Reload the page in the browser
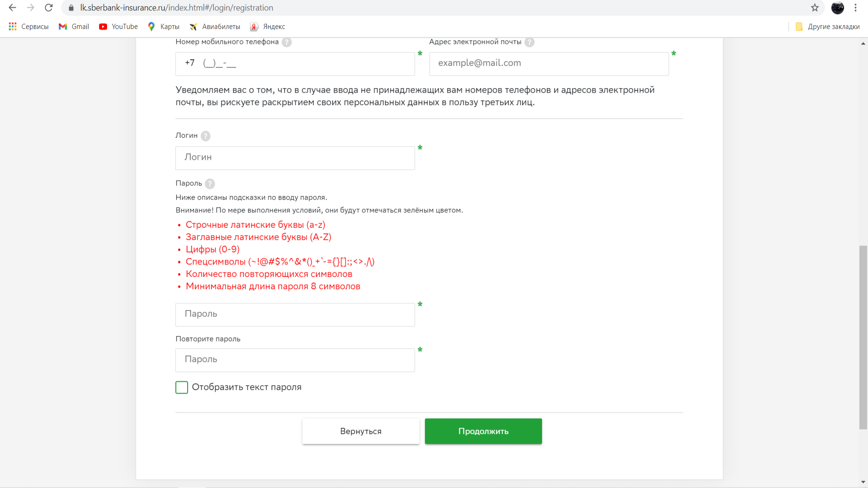This screenshot has height=488, width=868. click(49, 8)
